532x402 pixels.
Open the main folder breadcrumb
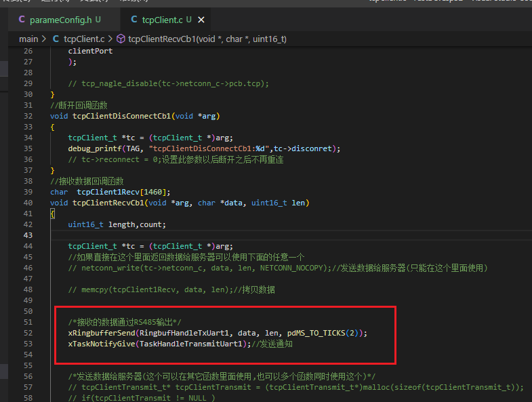(x=28, y=39)
